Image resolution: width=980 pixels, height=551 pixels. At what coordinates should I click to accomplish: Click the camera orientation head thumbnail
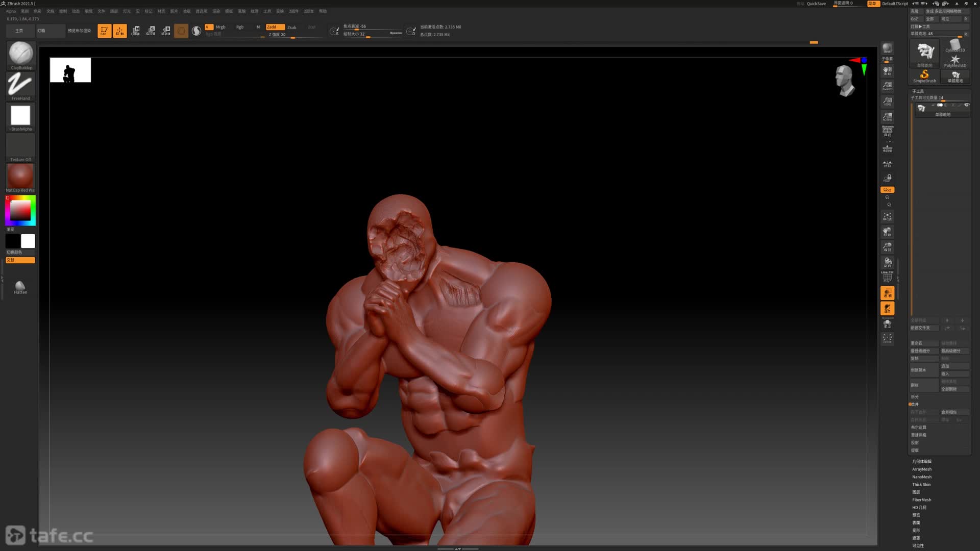click(x=845, y=80)
